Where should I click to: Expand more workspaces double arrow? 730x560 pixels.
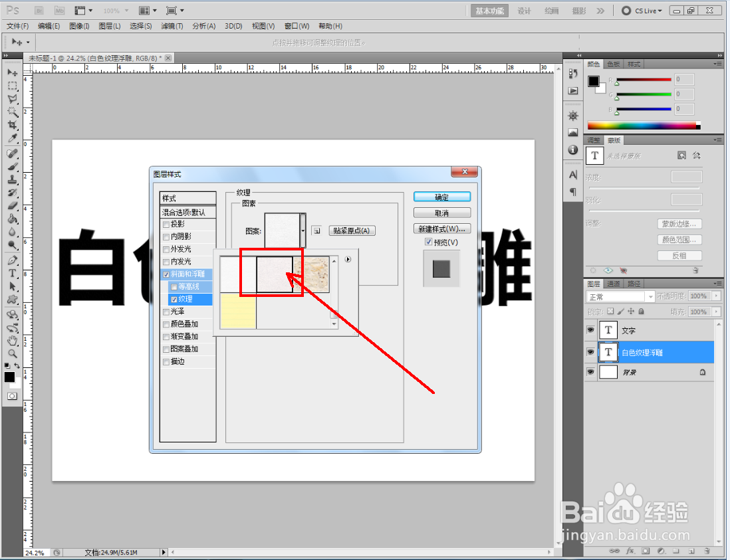(x=600, y=11)
